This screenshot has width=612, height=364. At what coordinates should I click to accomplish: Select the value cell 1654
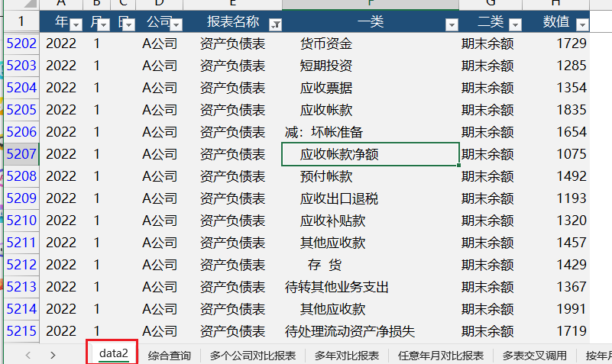coord(555,132)
